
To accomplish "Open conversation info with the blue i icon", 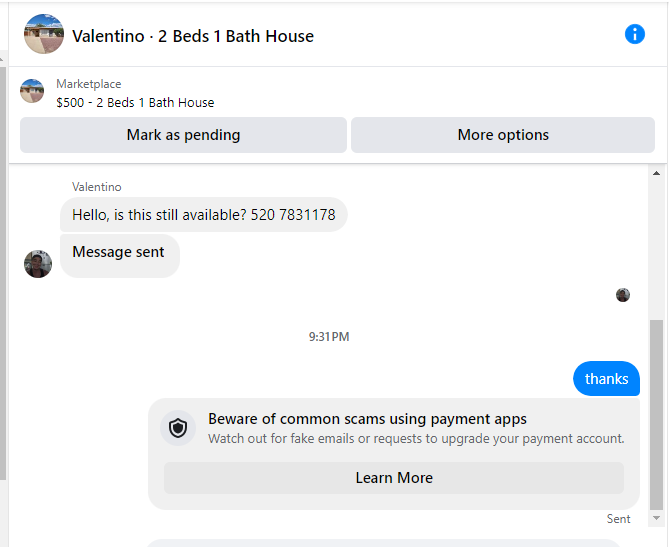I will click(x=634, y=34).
